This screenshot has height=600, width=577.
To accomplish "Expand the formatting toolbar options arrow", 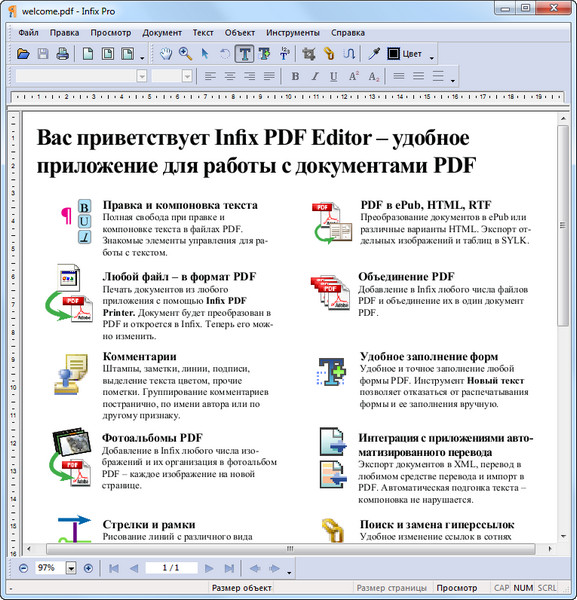I will [x=453, y=81].
